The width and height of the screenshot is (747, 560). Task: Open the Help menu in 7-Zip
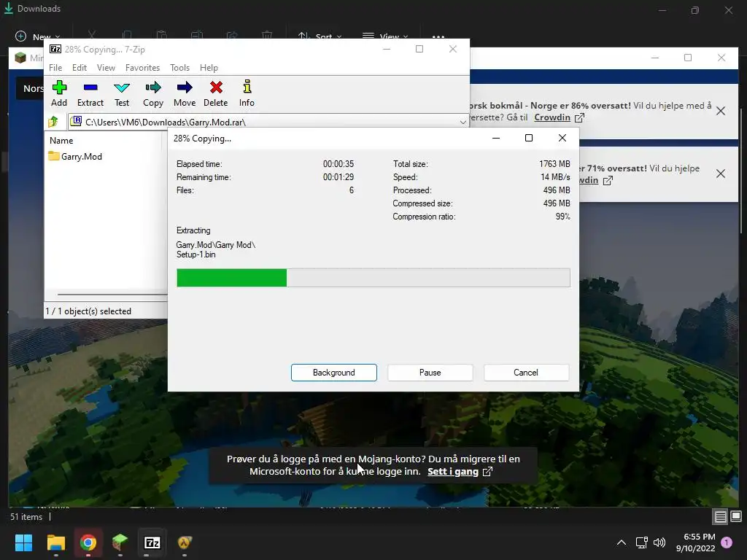209,68
